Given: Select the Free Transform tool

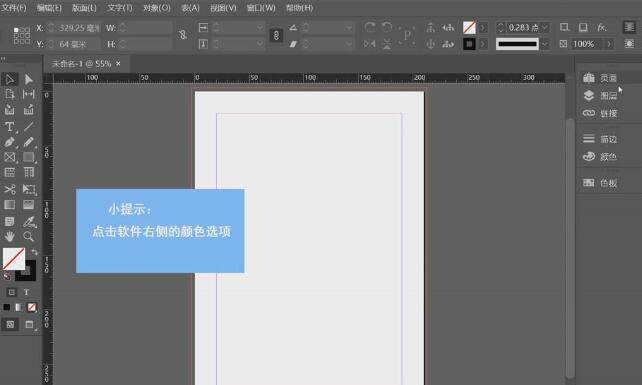Looking at the screenshot, I should [x=28, y=189].
